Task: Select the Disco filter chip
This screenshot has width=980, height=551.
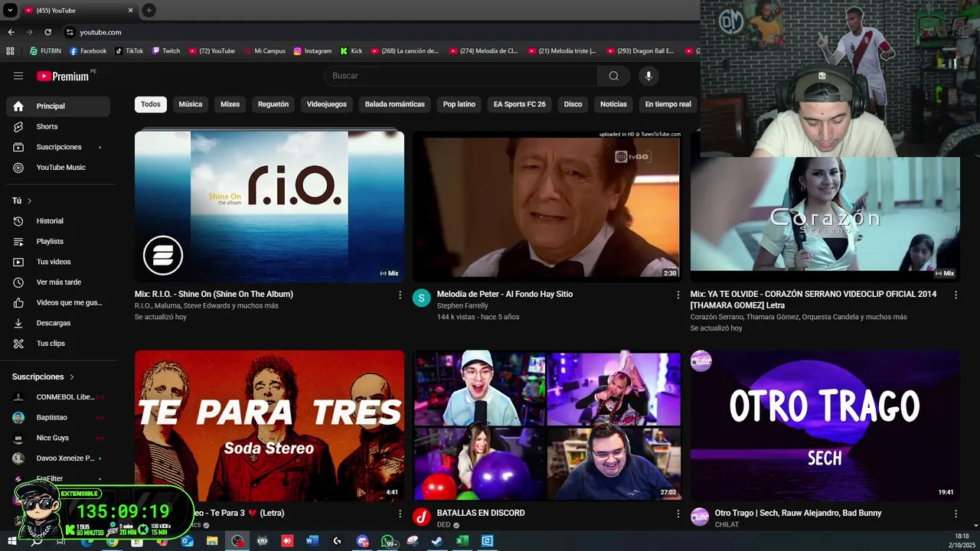Action: [x=573, y=104]
